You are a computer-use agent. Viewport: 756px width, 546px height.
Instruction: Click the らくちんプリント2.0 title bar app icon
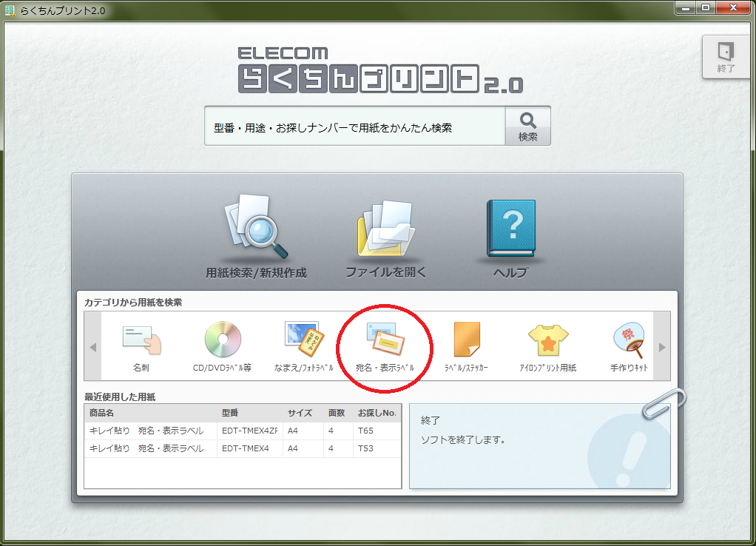point(10,10)
